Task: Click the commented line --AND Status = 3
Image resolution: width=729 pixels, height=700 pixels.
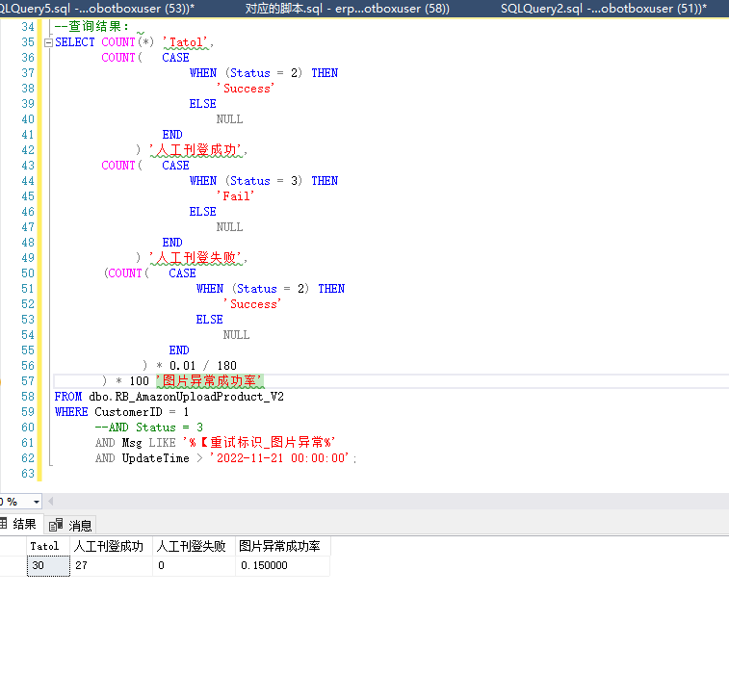Action: coord(148,428)
